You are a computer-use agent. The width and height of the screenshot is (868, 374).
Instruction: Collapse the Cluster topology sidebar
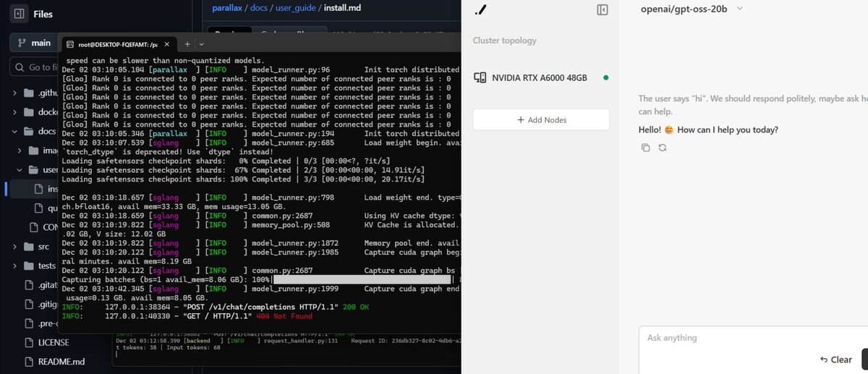(602, 10)
